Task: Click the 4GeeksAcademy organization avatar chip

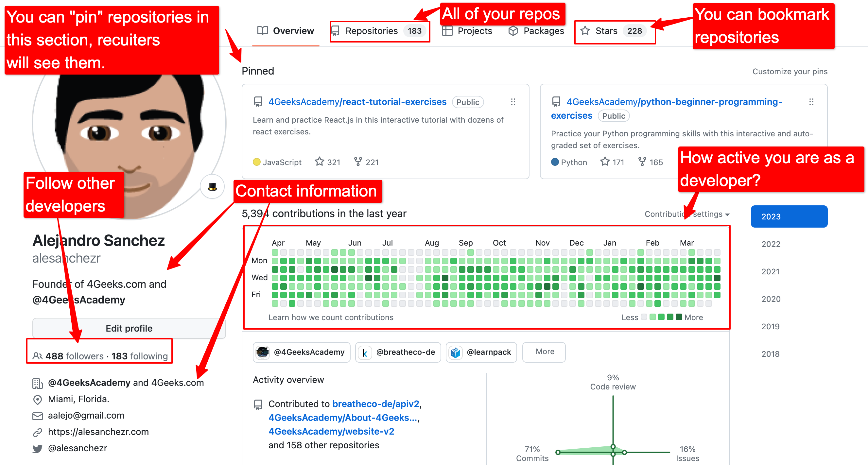Action: point(263,352)
